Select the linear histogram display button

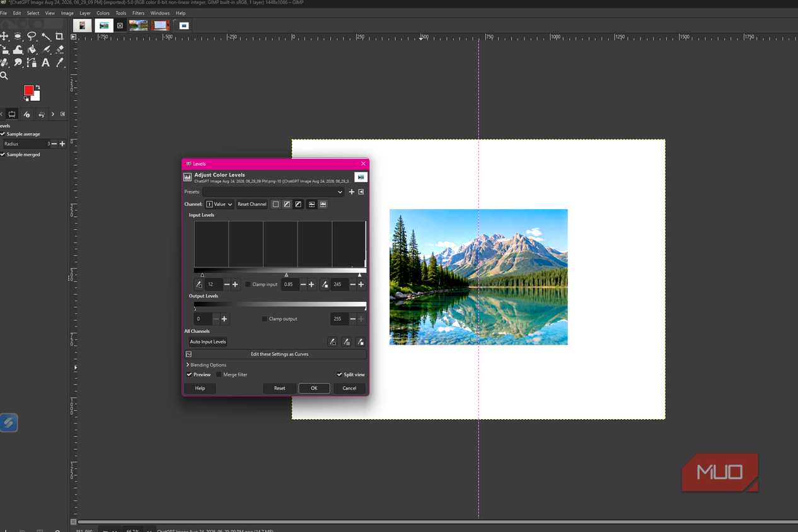[311, 204]
